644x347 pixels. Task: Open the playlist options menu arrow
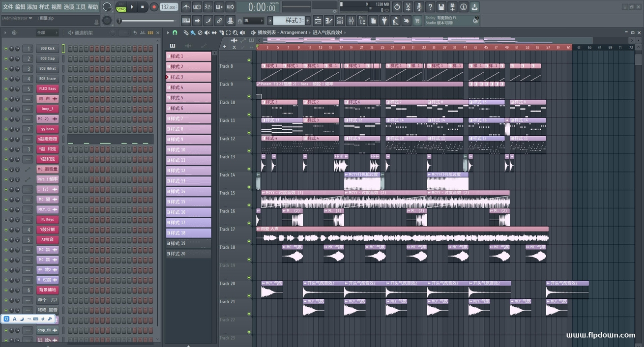point(168,32)
